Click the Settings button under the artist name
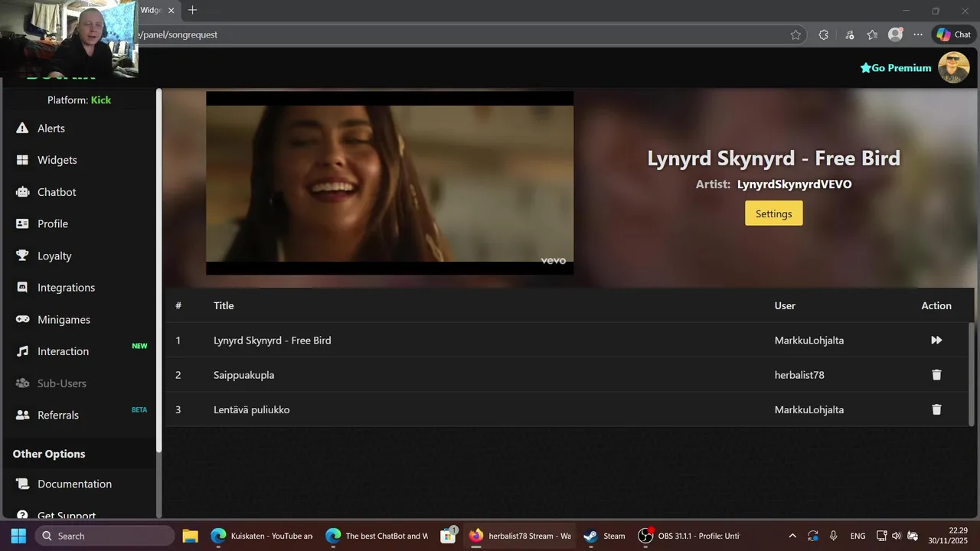Image resolution: width=980 pixels, height=551 pixels. [774, 214]
